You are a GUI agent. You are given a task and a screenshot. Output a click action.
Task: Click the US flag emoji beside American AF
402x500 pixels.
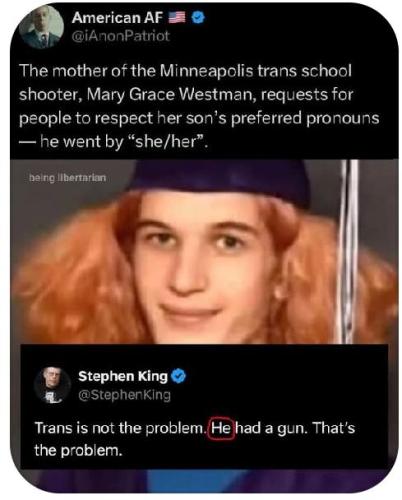(177, 17)
